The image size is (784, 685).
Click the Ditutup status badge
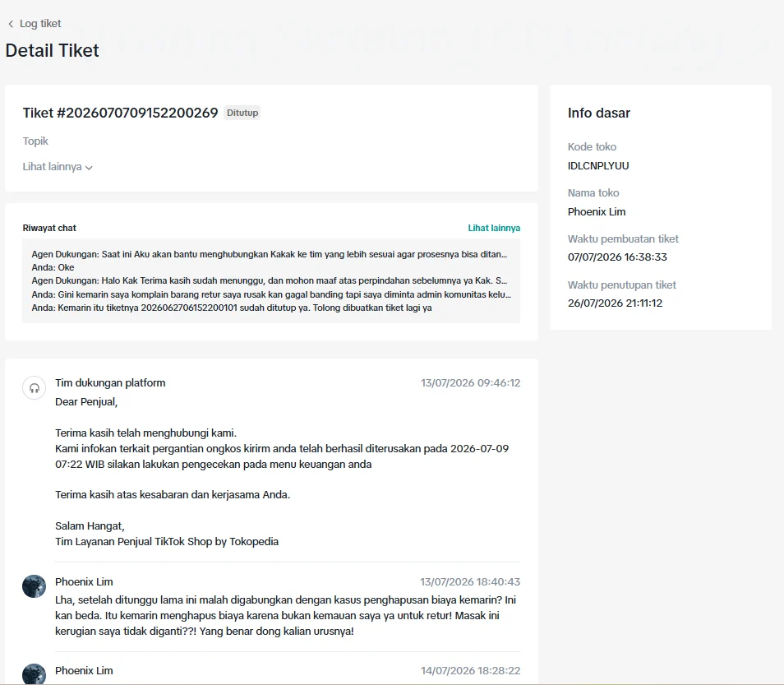(x=242, y=113)
